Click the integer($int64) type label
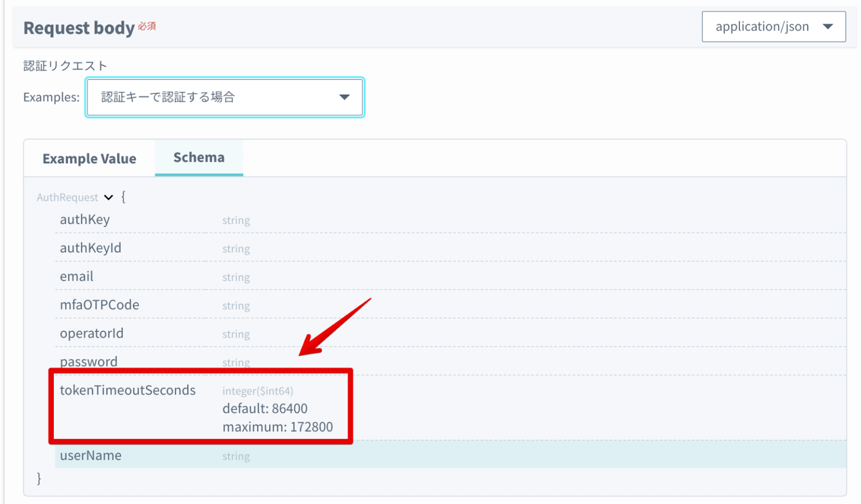Image resolution: width=861 pixels, height=504 pixels. (257, 391)
